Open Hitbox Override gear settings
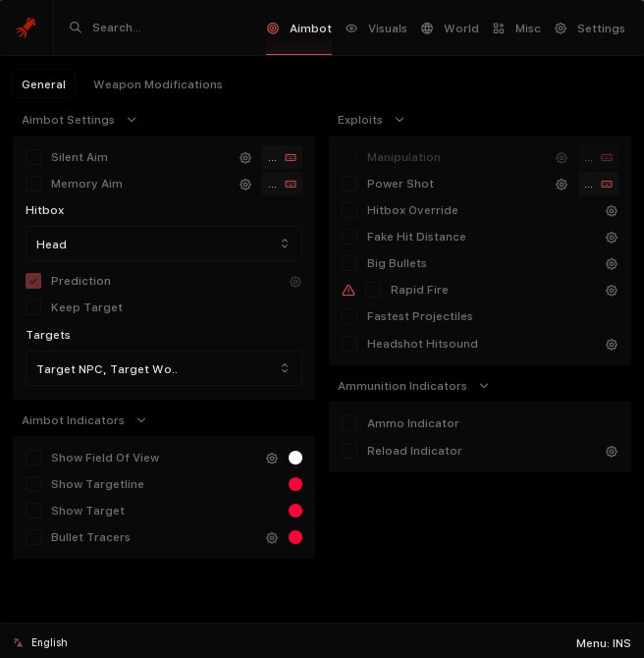The height and width of the screenshot is (658, 644). tap(612, 211)
